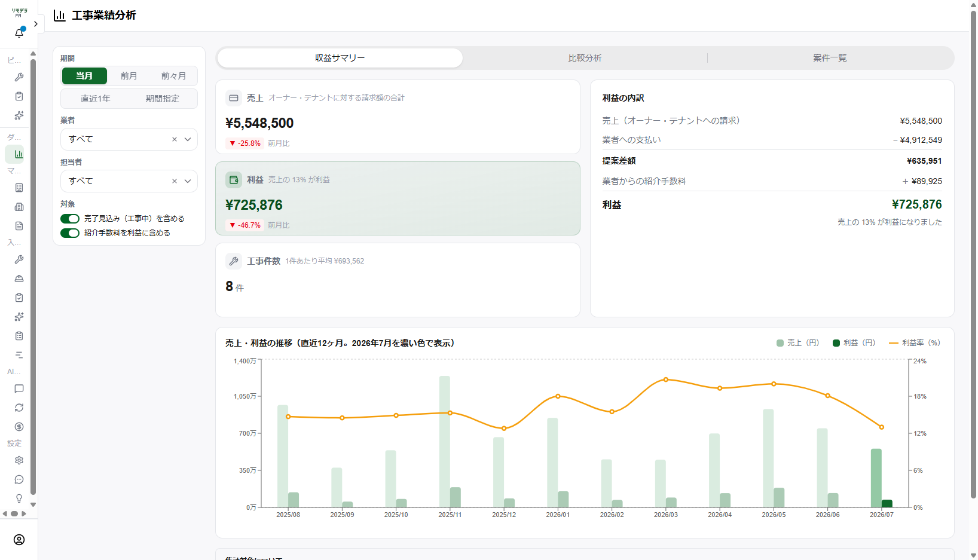Open the three-lines list sidebar icon
This screenshot has width=978, height=560.
tap(19, 355)
